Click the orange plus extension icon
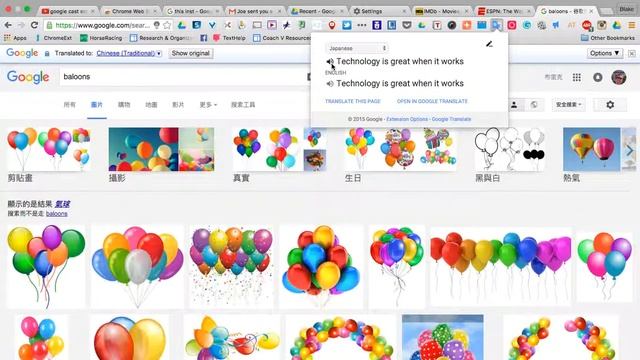The height and width of the screenshot is (360, 640). 467,25
